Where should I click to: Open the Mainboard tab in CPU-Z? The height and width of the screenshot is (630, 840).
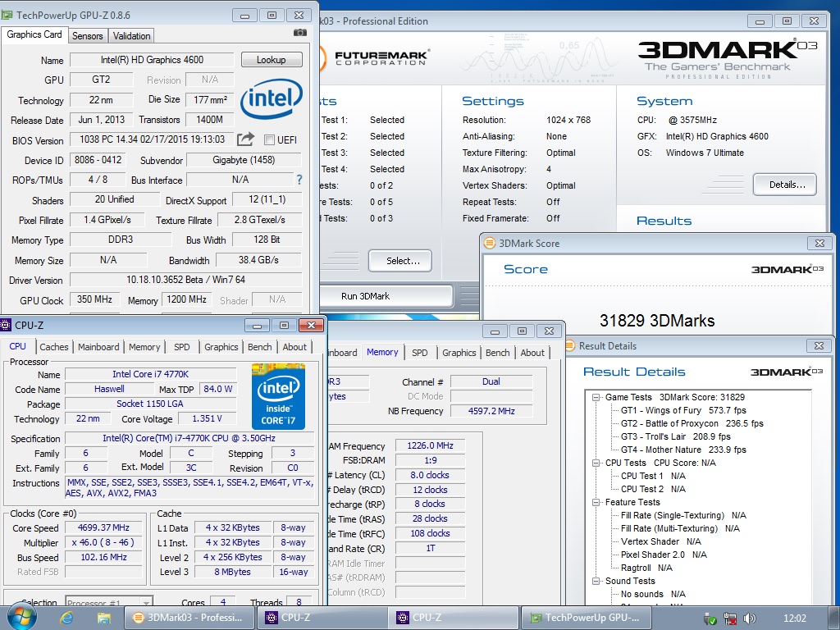point(98,347)
